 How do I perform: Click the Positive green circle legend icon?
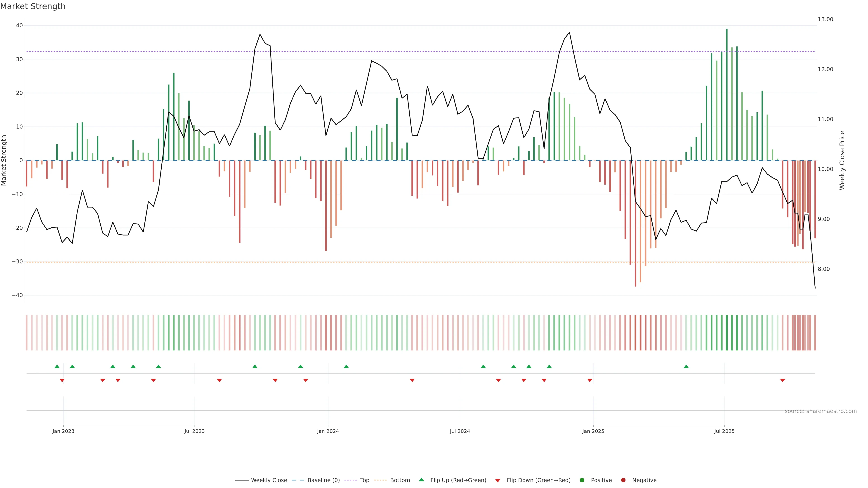(x=582, y=480)
